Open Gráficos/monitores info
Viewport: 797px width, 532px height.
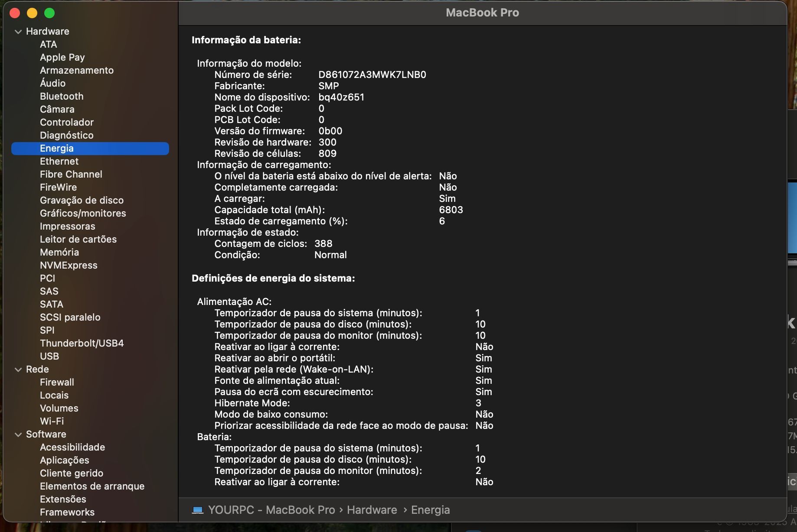83,213
